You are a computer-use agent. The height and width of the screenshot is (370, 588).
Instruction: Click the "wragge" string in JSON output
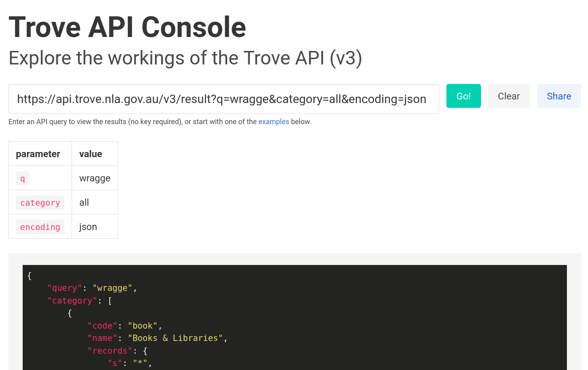pyautogui.click(x=112, y=288)
